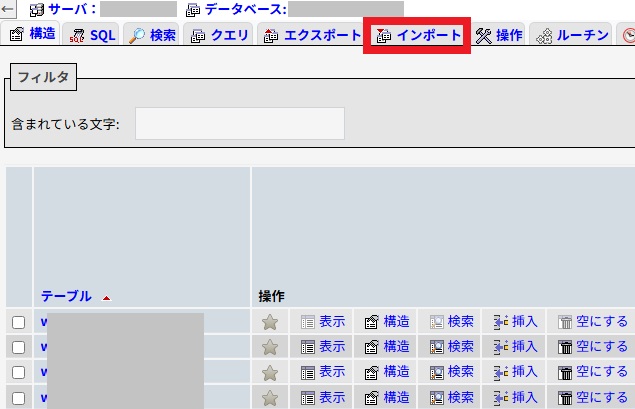Tick the checkbox of the second table row
635x409 pixels.
pos(18,347)
